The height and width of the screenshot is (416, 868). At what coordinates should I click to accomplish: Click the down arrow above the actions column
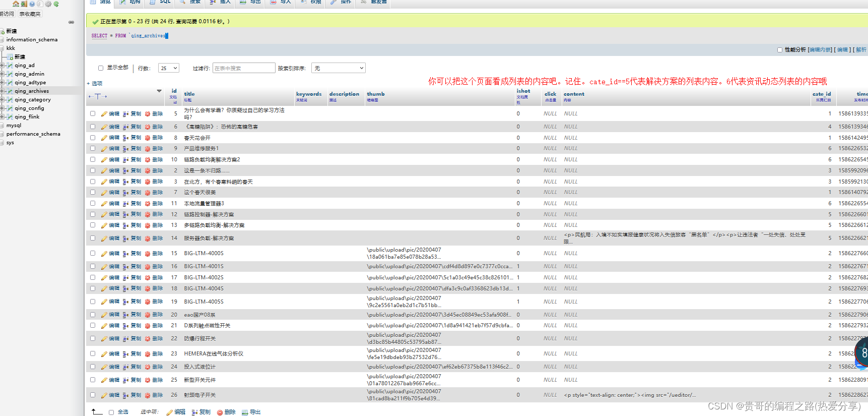point(159,91)
